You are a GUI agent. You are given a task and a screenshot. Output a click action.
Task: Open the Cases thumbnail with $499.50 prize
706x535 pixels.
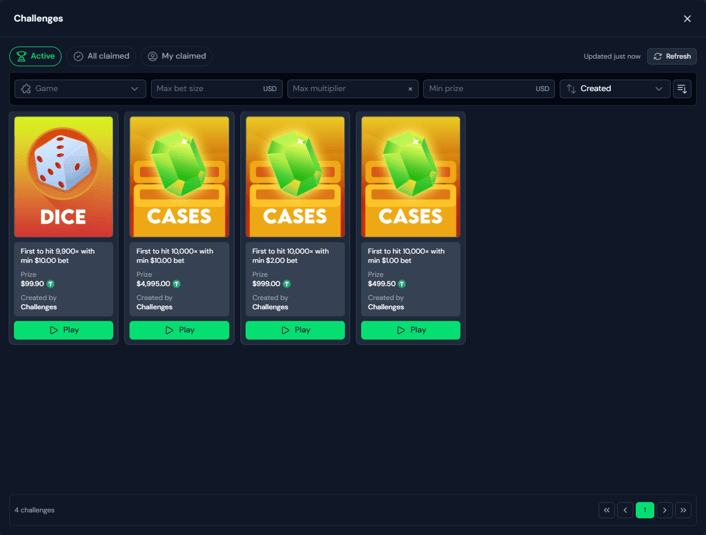pos(411,177)
